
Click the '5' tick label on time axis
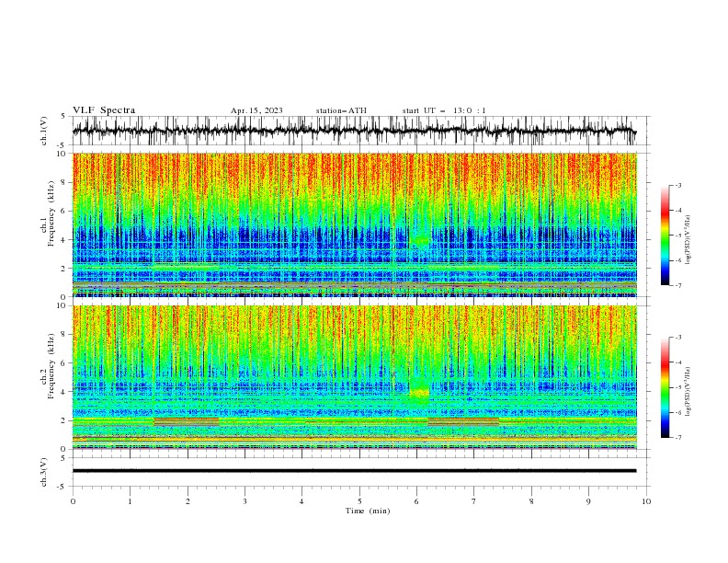coord(359,501)
